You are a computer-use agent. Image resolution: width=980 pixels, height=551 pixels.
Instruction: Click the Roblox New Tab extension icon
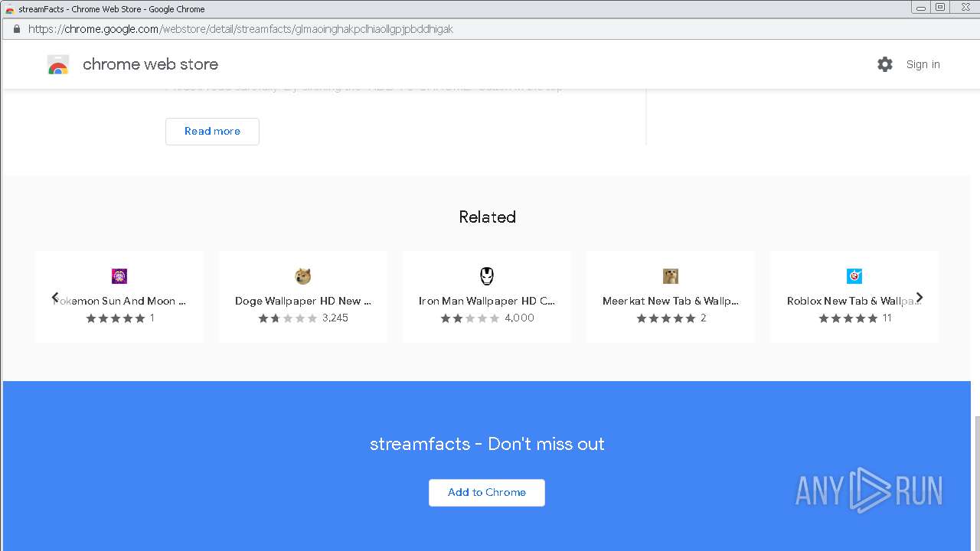[854, 276]
